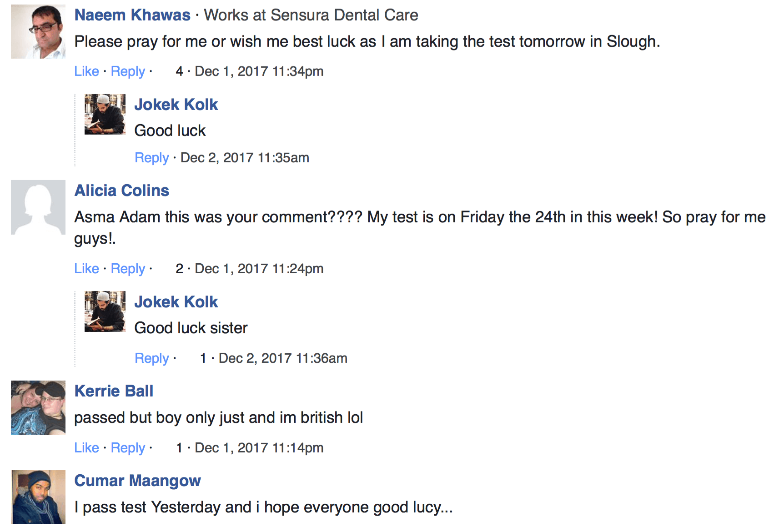Click Jokek Kolk name above 'Good luck sister'
The height and width of the screenshot is (532, 784).
[176, 302]
